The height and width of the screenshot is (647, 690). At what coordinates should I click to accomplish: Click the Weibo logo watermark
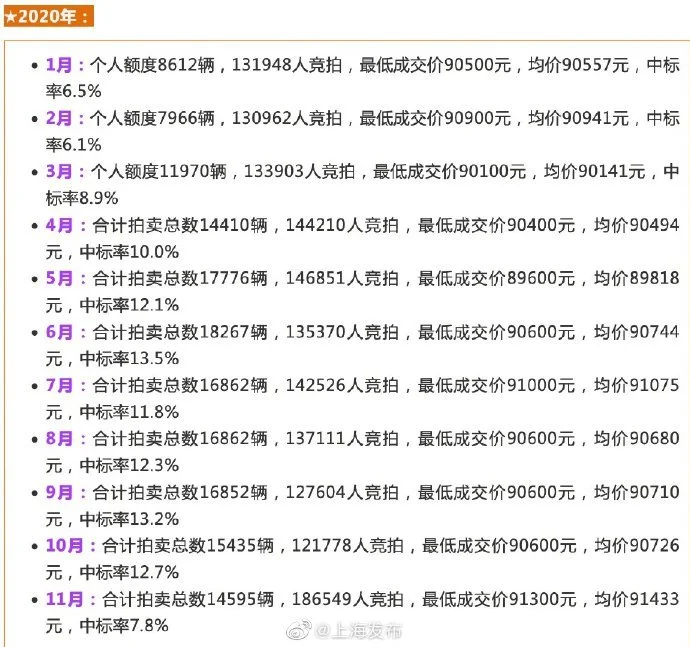tap(300, 632)
